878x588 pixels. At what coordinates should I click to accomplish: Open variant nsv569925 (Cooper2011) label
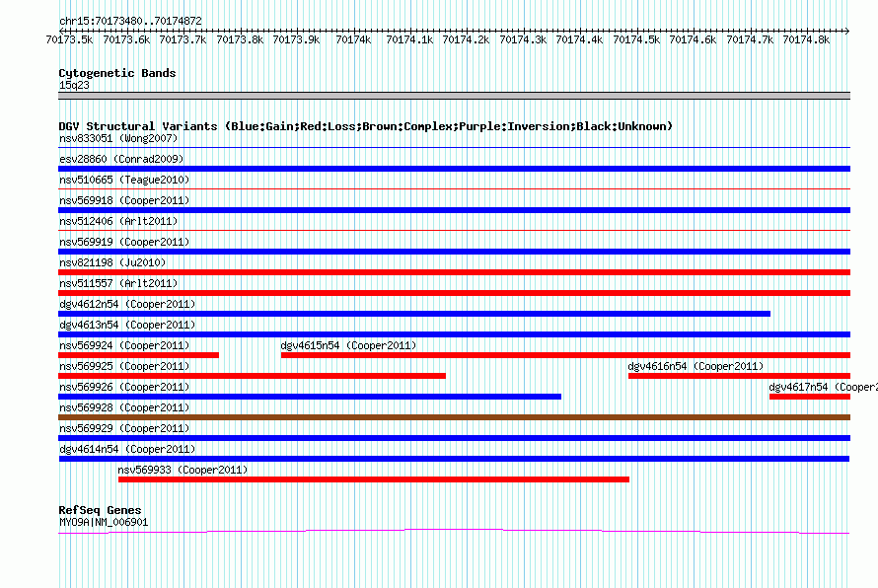(124, 366)
